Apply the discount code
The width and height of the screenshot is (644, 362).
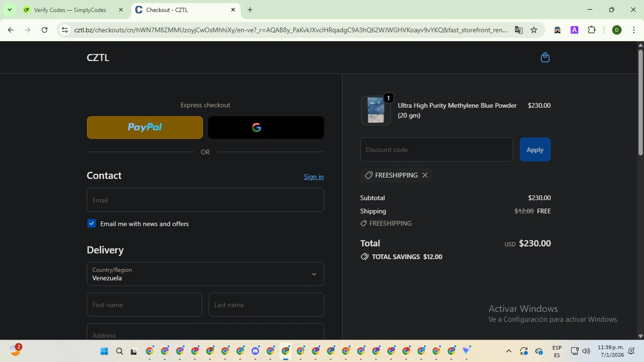[x=535, y=149]
